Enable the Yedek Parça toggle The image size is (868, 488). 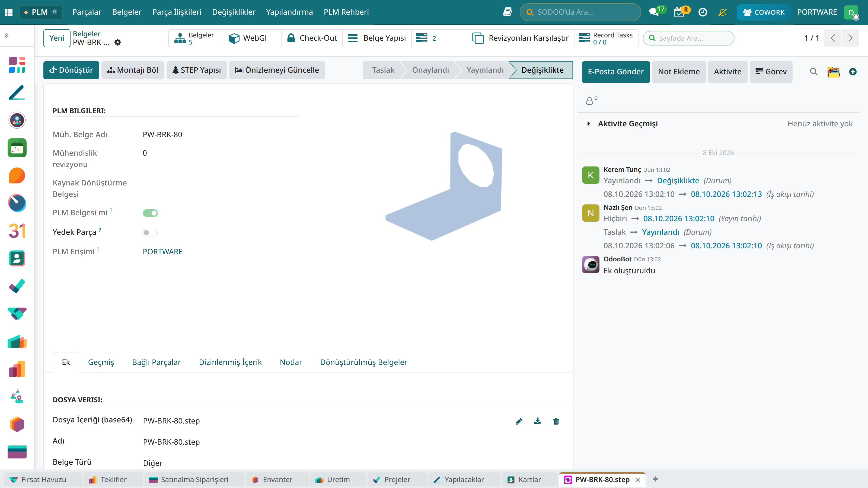(x=150, y=232)
